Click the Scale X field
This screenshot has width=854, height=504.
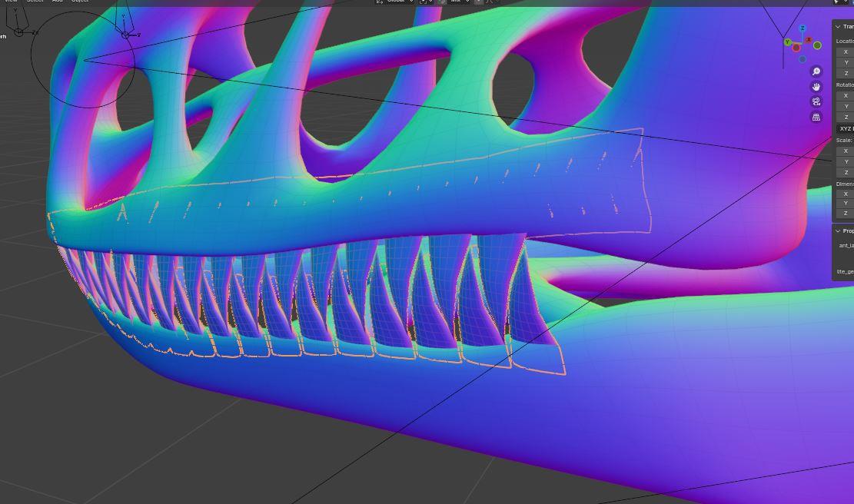point(846,151)
